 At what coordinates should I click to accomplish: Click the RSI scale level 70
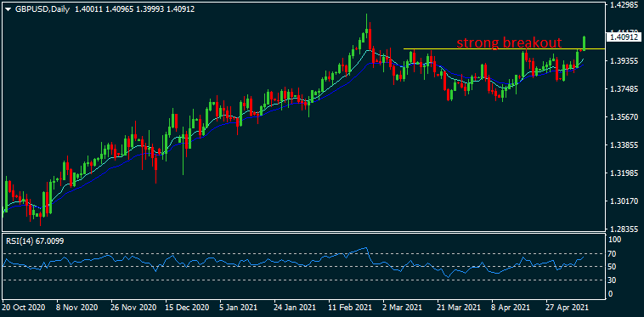coord(613,254)
